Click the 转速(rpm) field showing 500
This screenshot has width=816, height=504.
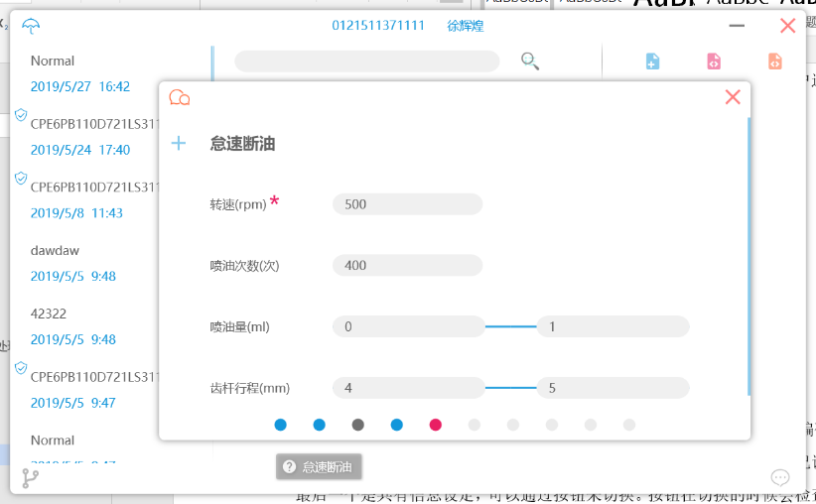(x=407, y=204)
